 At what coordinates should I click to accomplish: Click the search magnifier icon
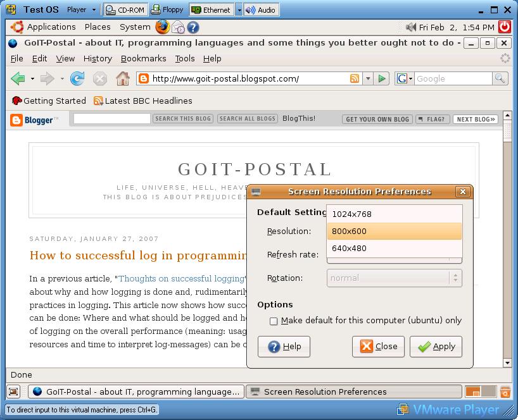(500, 78)
